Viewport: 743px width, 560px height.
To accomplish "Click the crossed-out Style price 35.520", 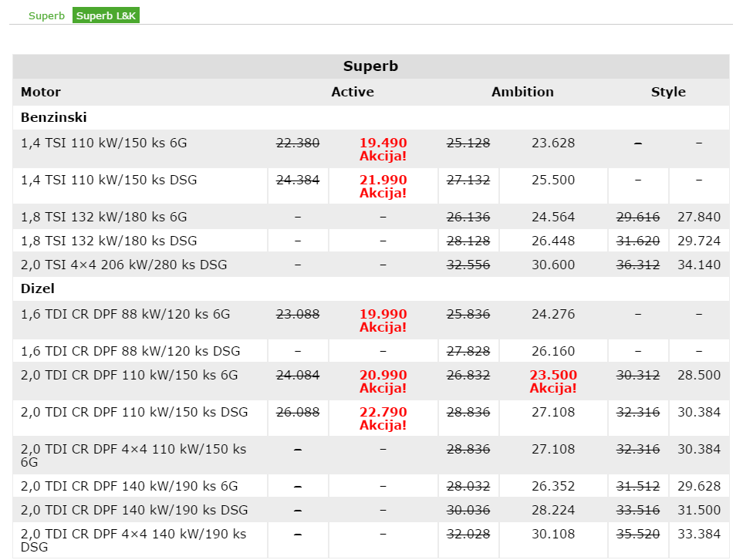I will 638,534.
